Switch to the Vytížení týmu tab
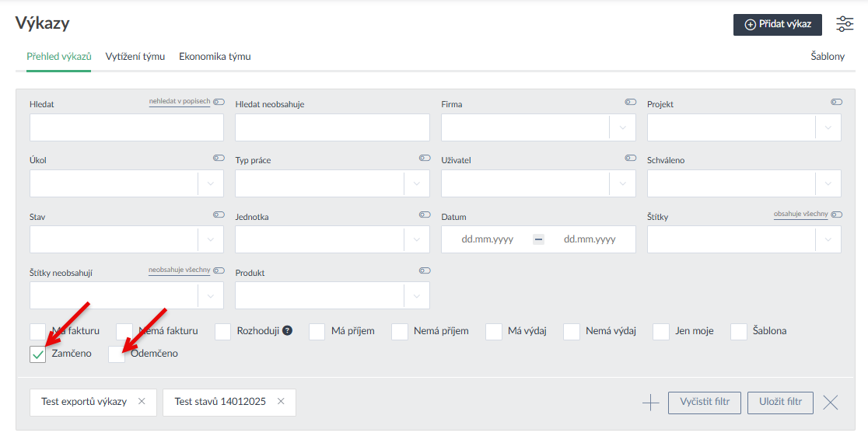Viewport: 868px width, 436px height. pyautogui.click(x=135, y=57)
